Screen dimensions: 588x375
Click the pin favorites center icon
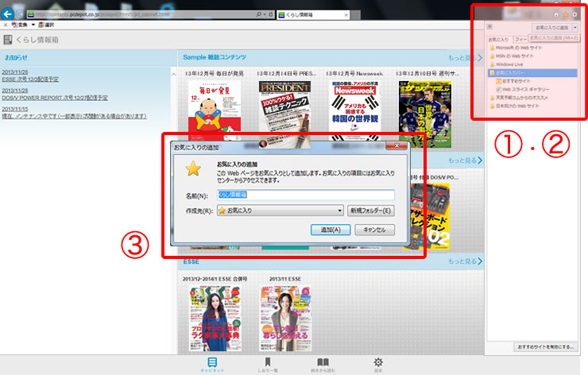click(x=489, y=27)
